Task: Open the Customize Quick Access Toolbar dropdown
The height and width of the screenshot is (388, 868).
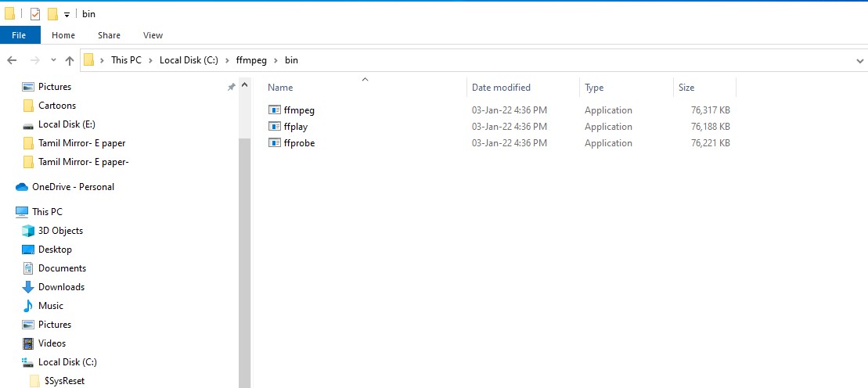Action: (x=67, y=15)
